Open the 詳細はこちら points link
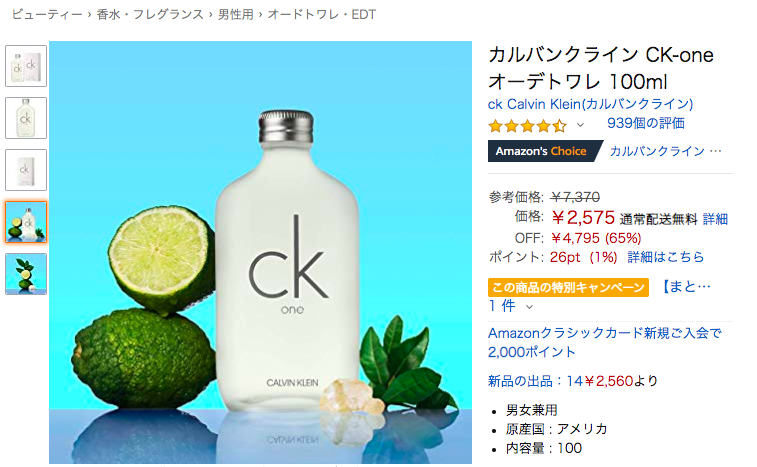Image resolution: width=757 pixels, height=467 pixels. pos(666,257)
